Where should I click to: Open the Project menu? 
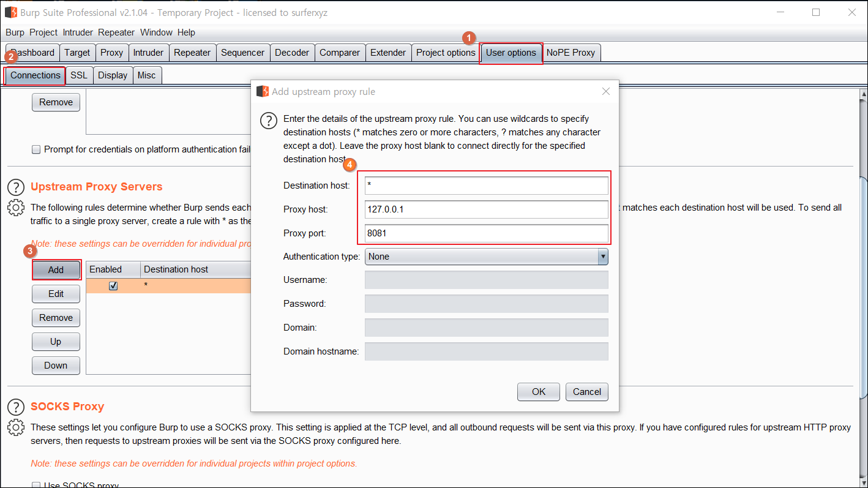(43, 32)
